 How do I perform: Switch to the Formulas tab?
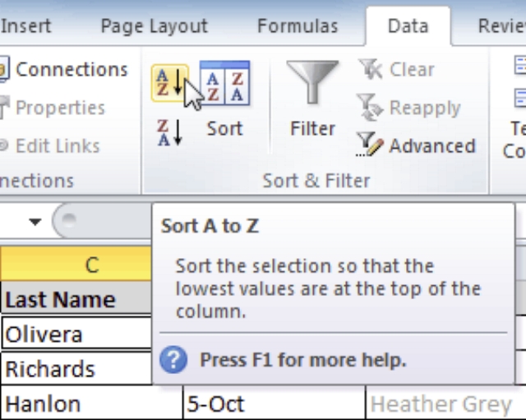(297, 25)
